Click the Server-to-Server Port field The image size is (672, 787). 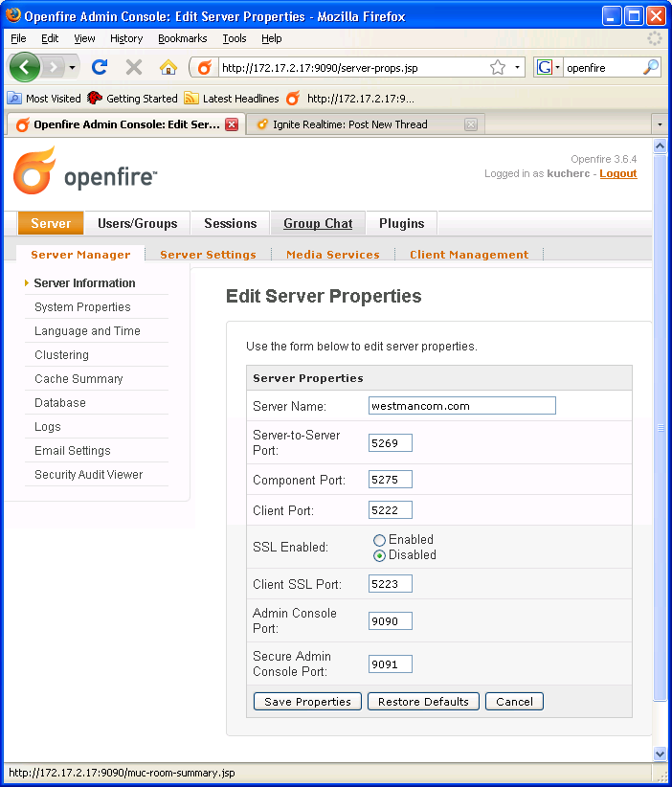coord(390,442)
